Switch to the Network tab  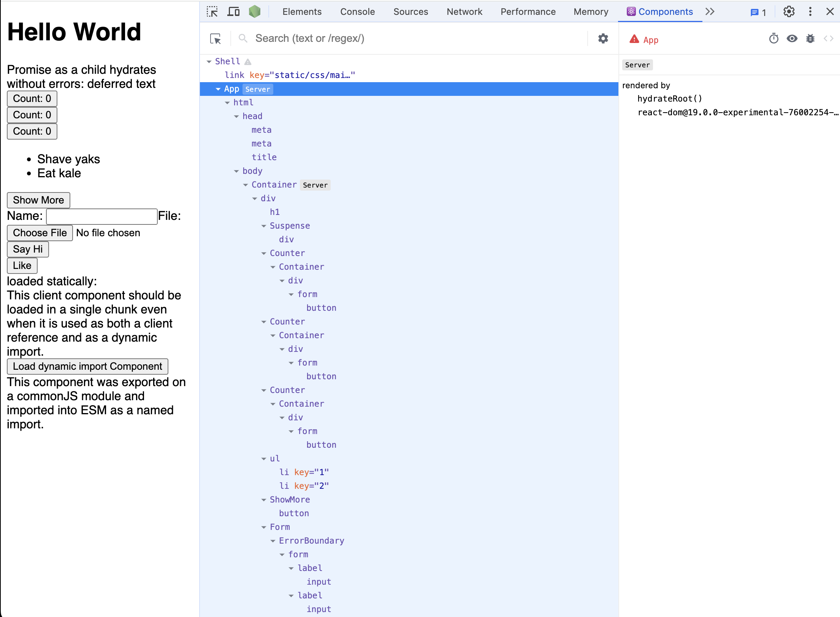click(464, 12)
